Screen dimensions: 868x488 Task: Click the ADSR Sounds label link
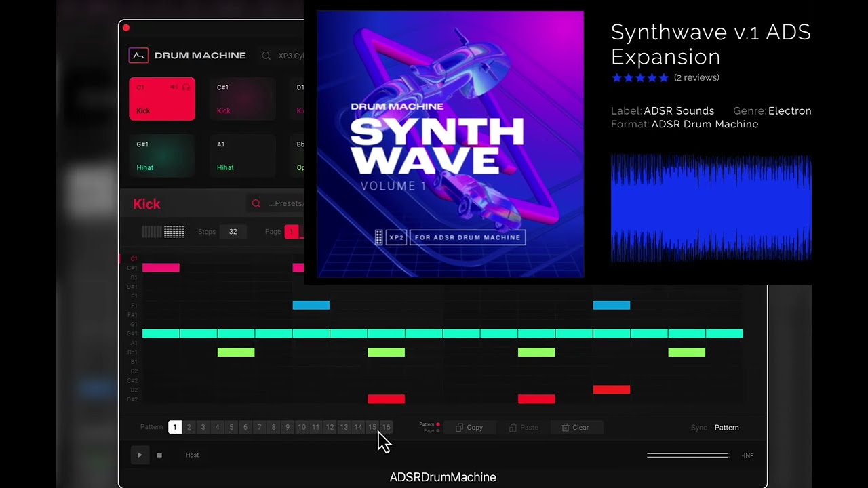point(679,110)
